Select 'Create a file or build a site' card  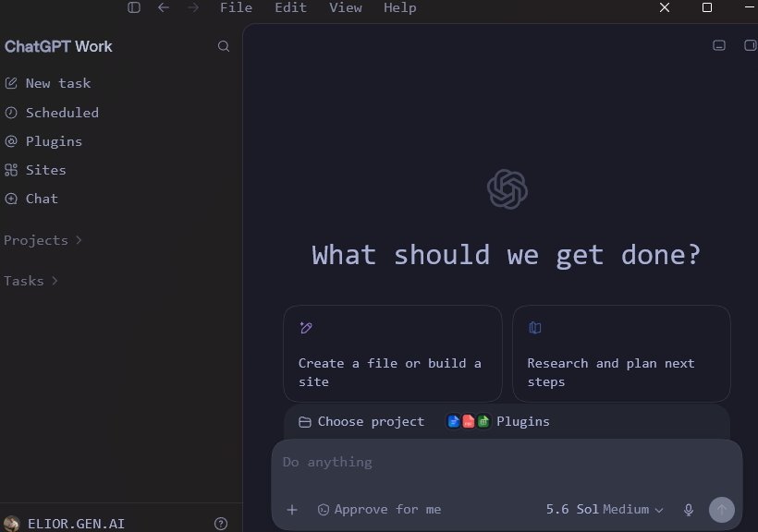click(x=393, y=353)
